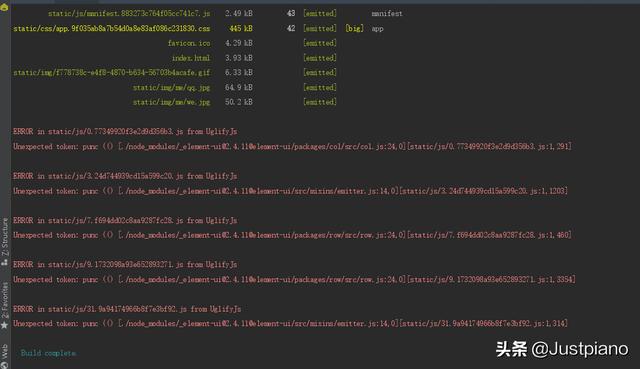Click the static/css/app css file name
The height and width of the screenshot is (369, 640).
click(x=111, y=29)
